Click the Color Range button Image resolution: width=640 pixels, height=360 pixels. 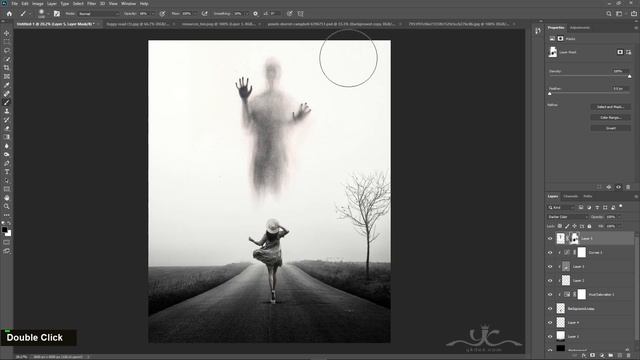tap(611, 118)
